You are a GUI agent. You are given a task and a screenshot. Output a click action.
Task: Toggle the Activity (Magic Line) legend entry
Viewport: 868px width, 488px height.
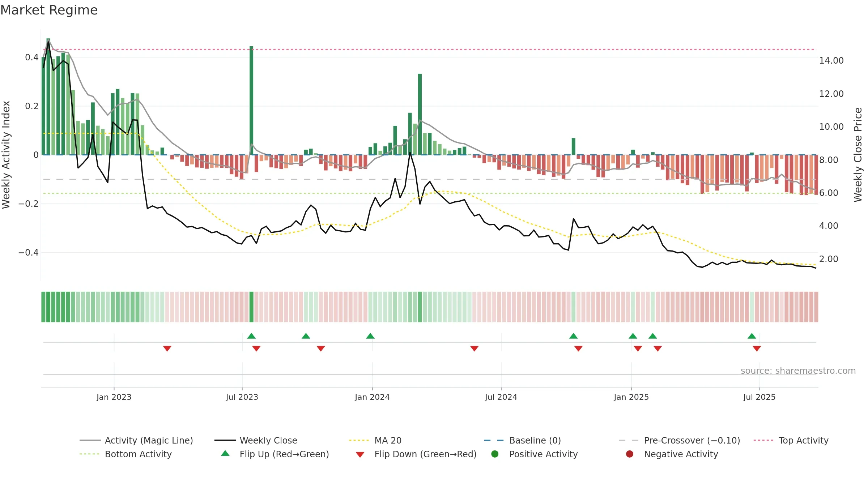click(136, 440)
